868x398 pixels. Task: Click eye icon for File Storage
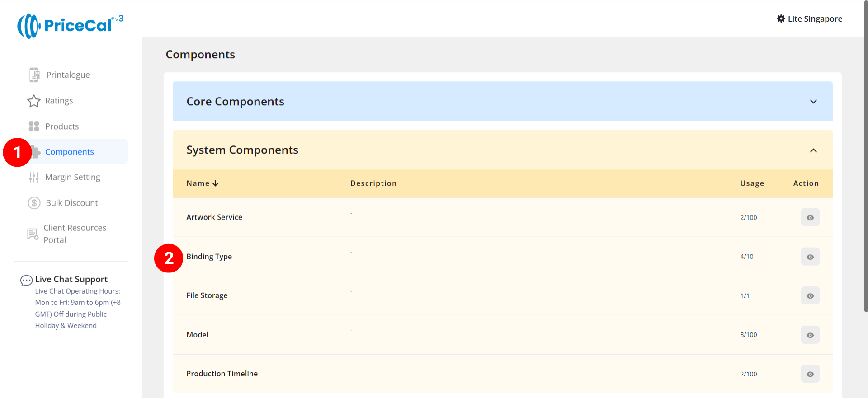click(x=810, y=296)
